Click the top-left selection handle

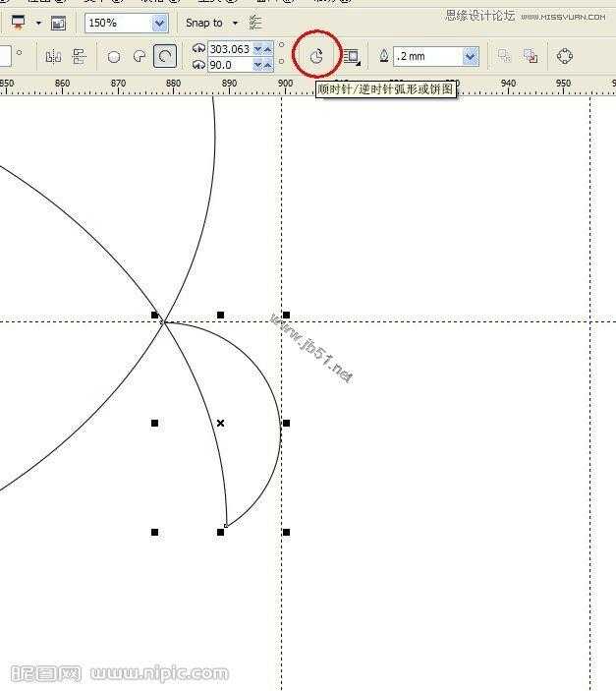point(154,315)
